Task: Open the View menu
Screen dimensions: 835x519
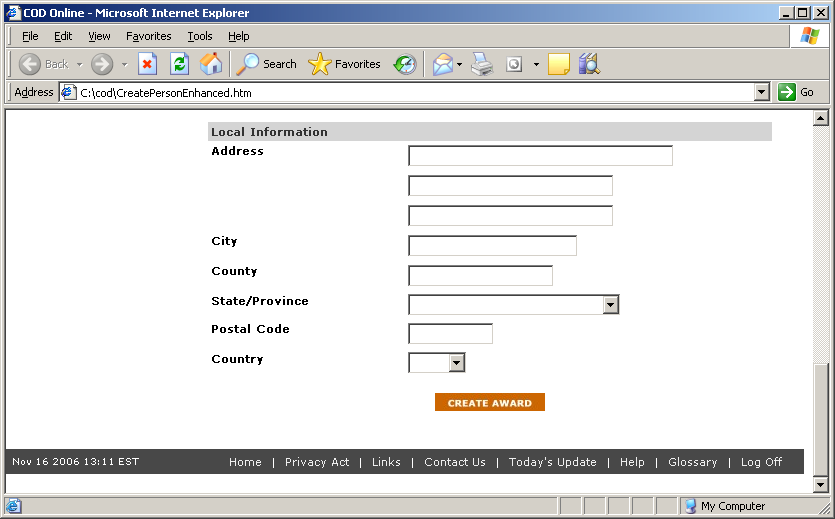Action: [x=99, y=36]
